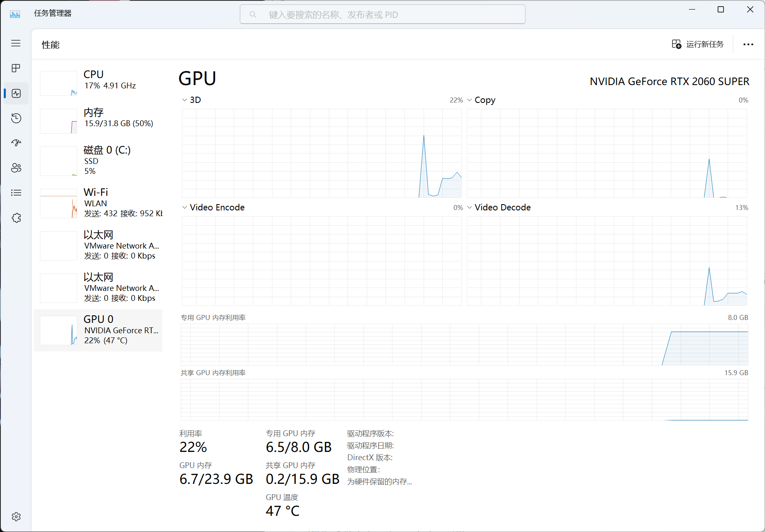This screenshot has height=532, width=765.
Task: Click the 内存 mini graph thumbnail
Action: [x=59, y=121]
